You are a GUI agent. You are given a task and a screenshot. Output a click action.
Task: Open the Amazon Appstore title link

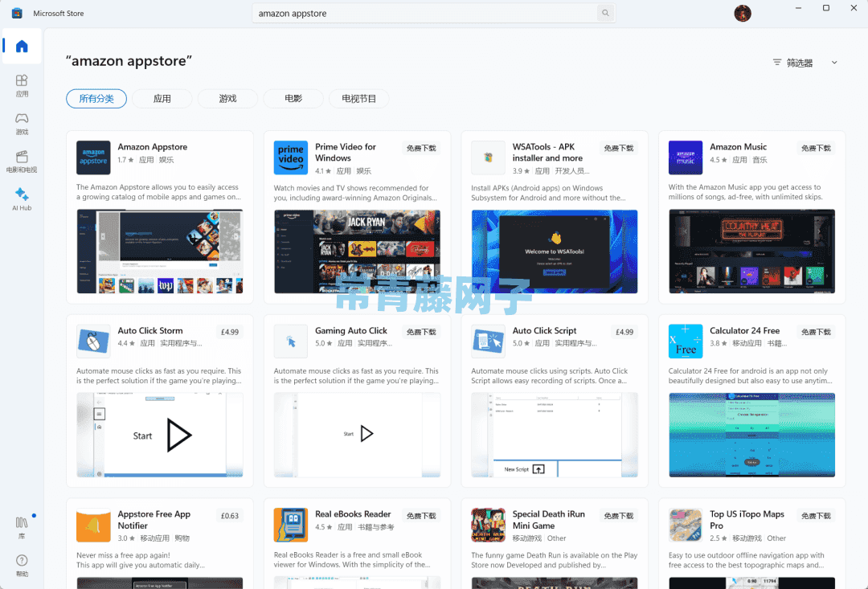click(152, 147)
